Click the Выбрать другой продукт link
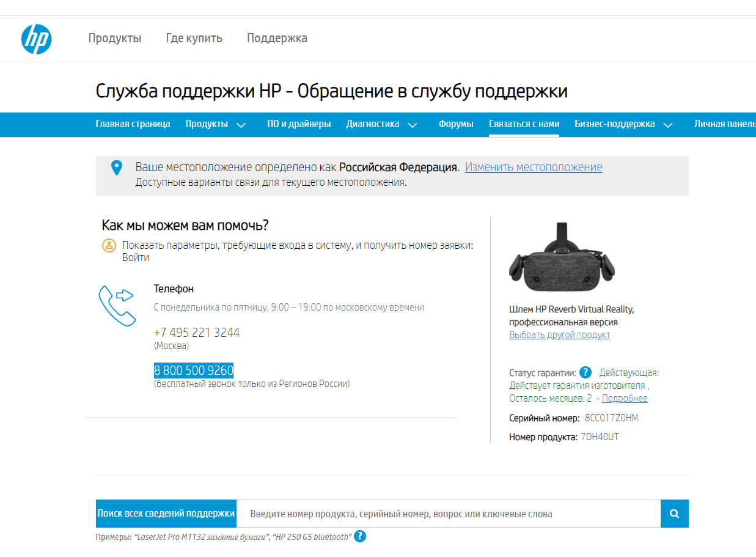The image size is (756, 557). [560, 335]
